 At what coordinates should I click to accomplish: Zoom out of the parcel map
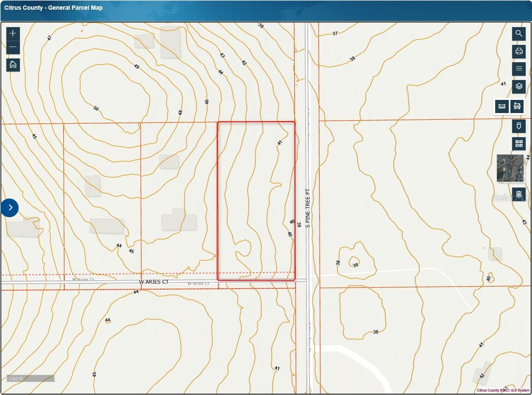click(x=13, y=47)
